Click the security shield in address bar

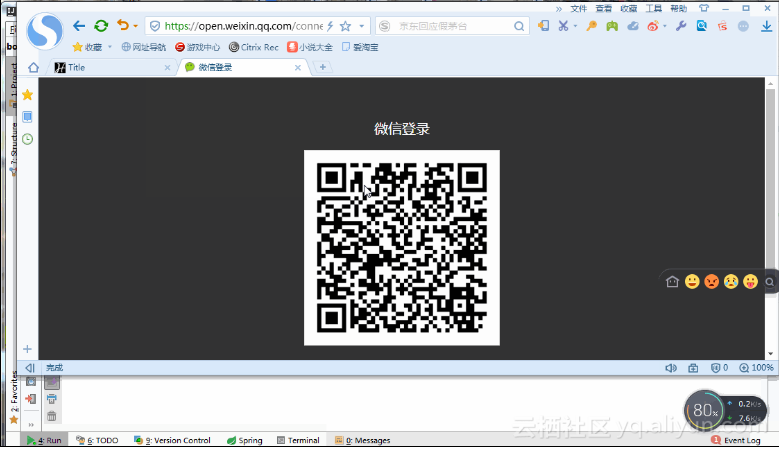pos(155,26)
